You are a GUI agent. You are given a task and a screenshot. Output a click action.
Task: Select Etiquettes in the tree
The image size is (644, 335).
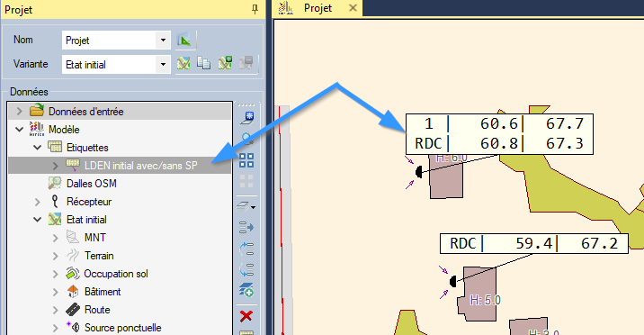pyautogui.click(x=87, y=148)
